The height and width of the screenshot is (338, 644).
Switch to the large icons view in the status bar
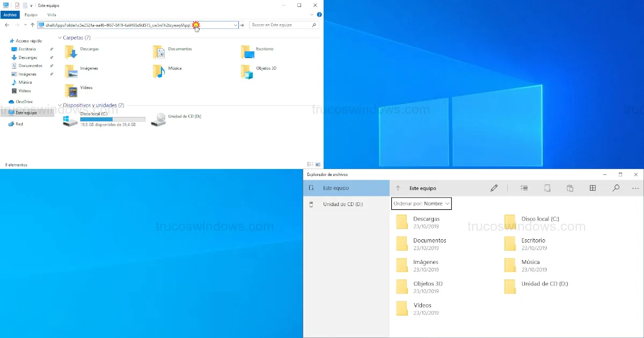tap(318, 164)
